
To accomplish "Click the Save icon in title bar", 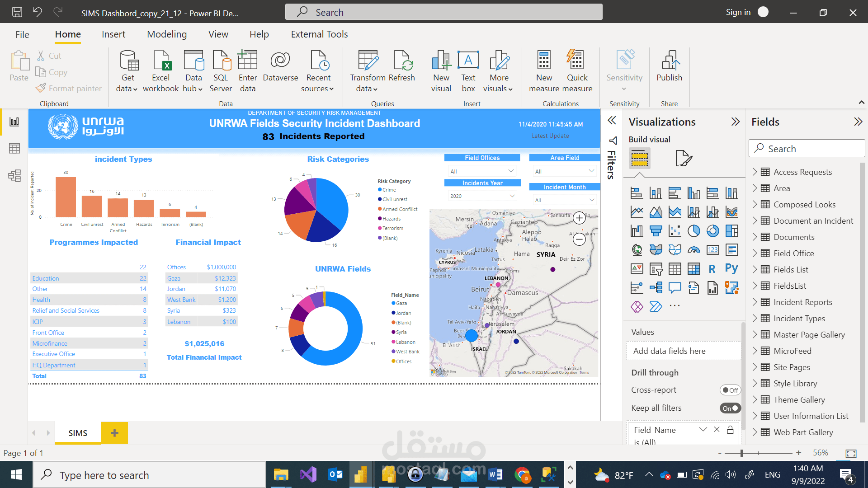I will 17,12.
